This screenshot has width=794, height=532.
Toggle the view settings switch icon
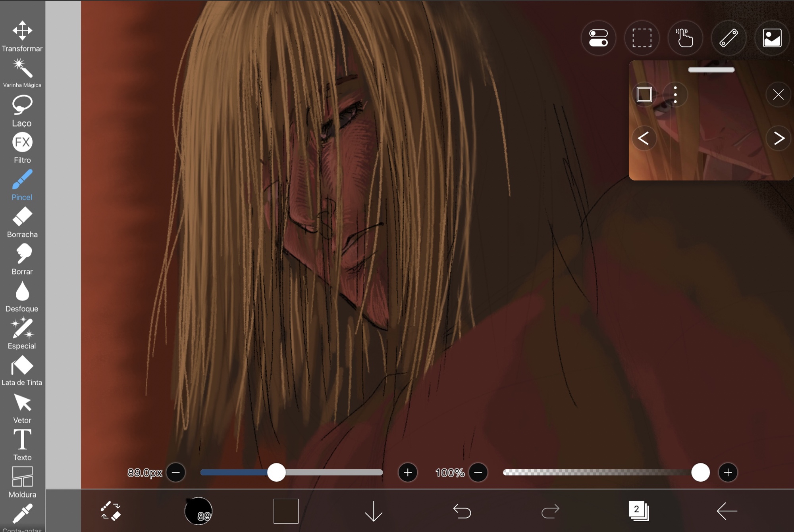[x=598, y=38]
